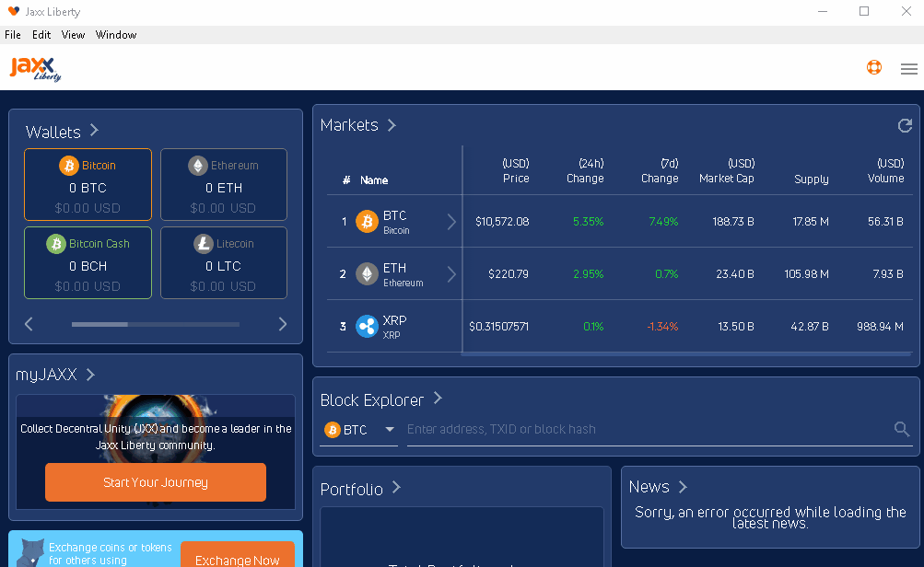Image resolution: width=924 pixels, height=567 pixels.
Task: Click the Bitcoin Cash coin icon in Wallets
Action: [56, 244]
